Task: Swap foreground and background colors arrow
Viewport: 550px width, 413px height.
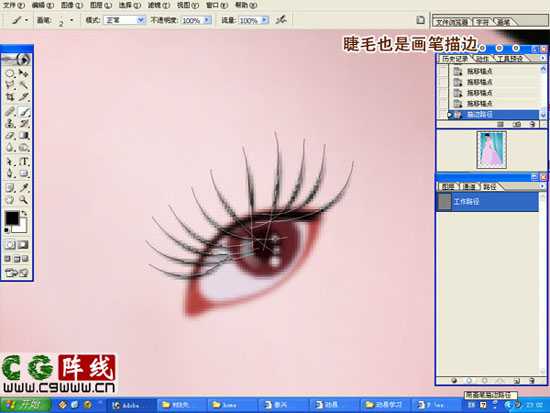Action: [25, 213]
